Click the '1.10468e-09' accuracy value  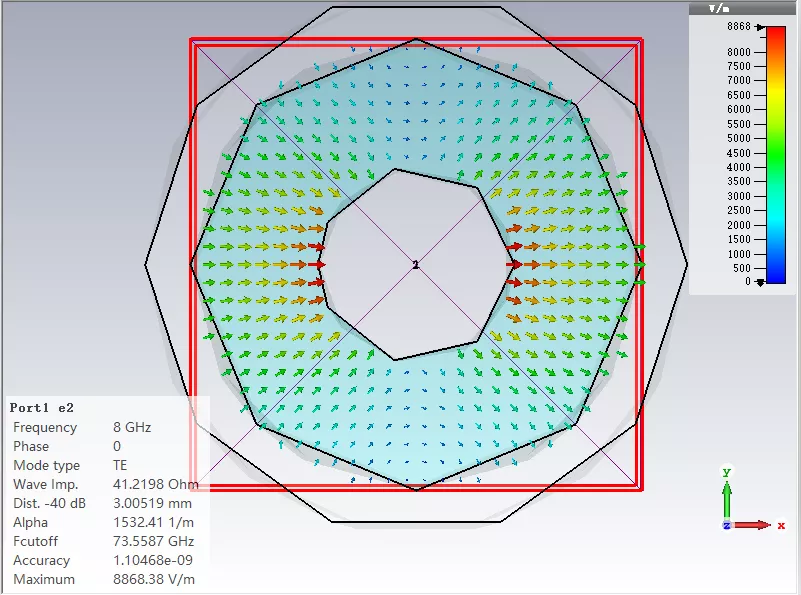[153, 560]
